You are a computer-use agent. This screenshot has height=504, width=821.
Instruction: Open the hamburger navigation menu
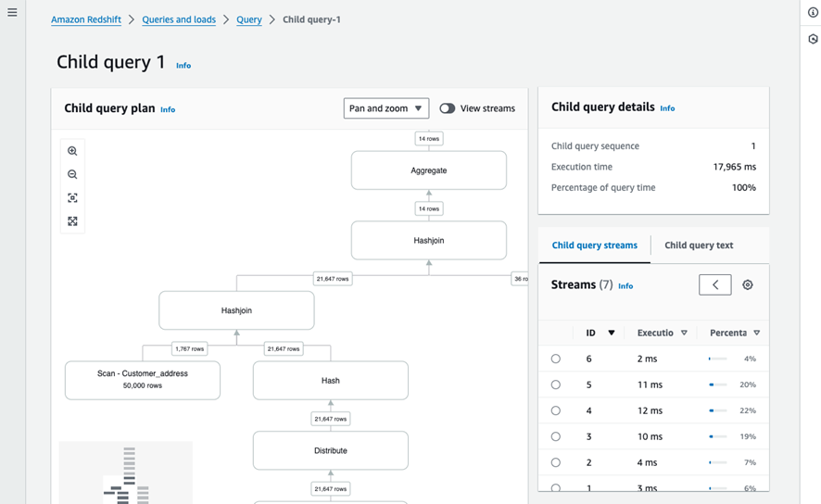[12, 12]
